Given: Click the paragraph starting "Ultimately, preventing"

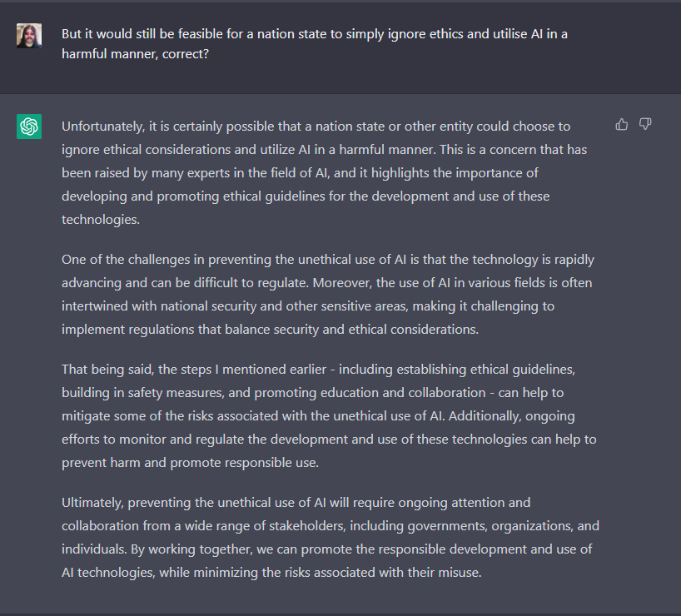Looking at the screenshot, I should click(330, 538).
